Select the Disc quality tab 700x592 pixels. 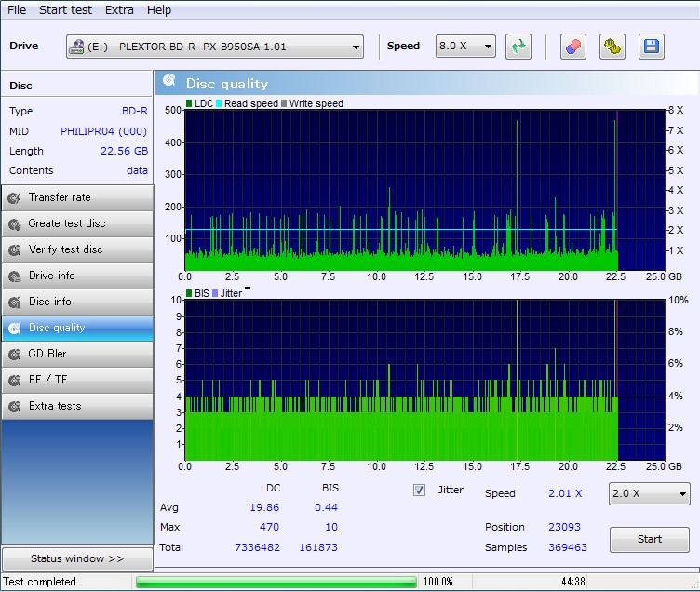(x=77, y=328)
